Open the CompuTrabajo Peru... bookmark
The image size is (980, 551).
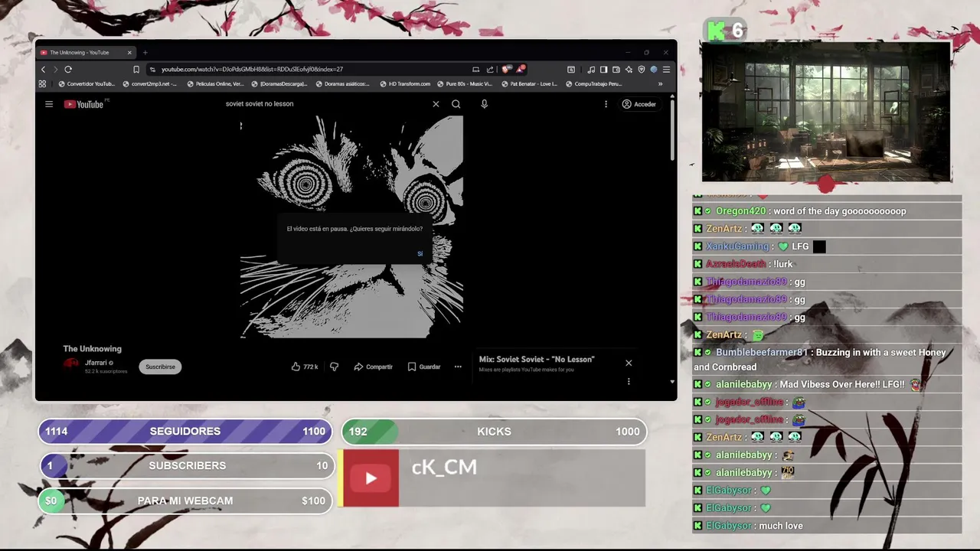pyautogui.click(x=593, y=84)
